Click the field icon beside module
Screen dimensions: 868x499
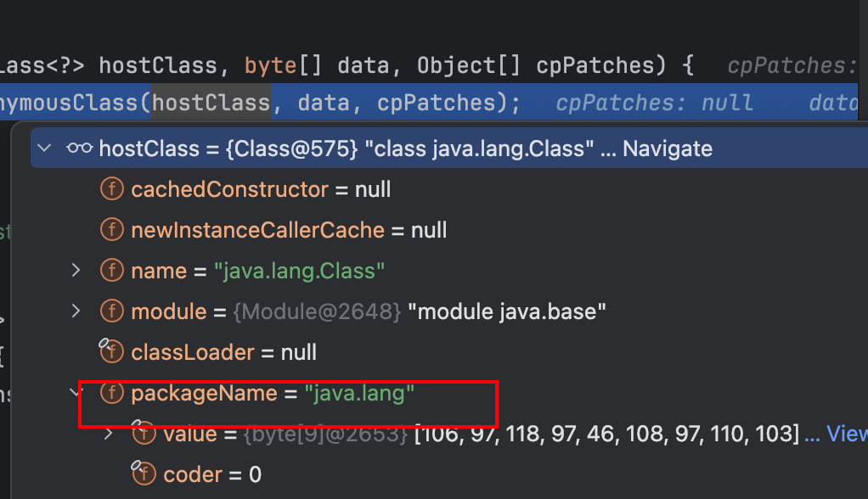[111, 311]
